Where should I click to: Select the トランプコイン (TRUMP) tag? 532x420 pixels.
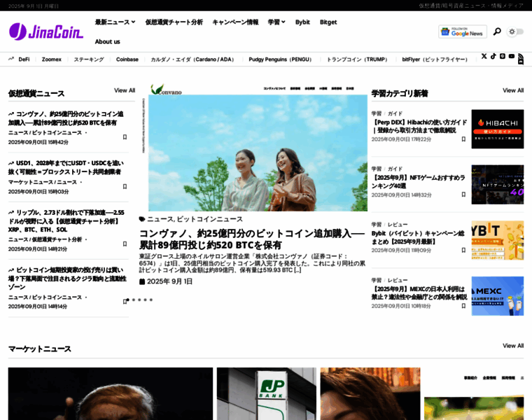click(358, 59)
